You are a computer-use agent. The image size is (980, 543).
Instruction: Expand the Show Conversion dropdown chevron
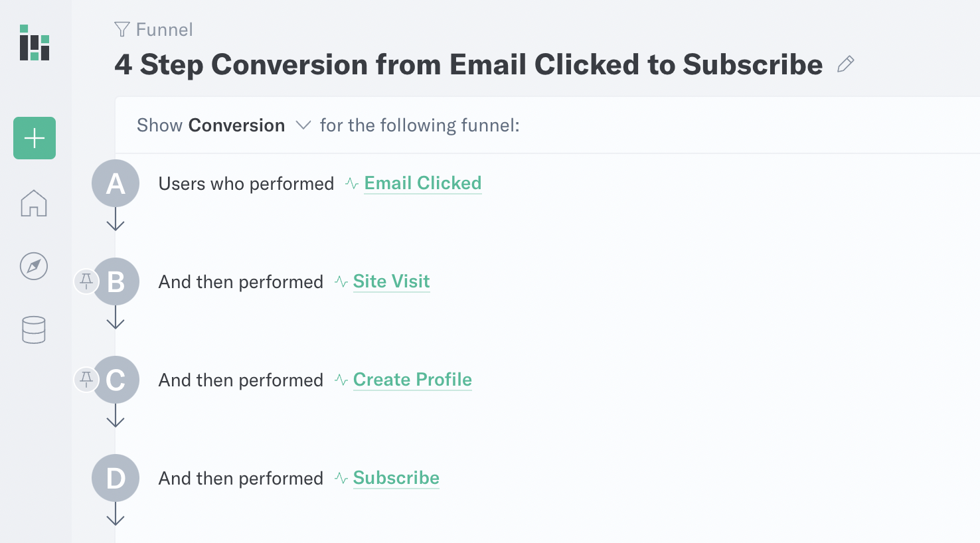303,125
